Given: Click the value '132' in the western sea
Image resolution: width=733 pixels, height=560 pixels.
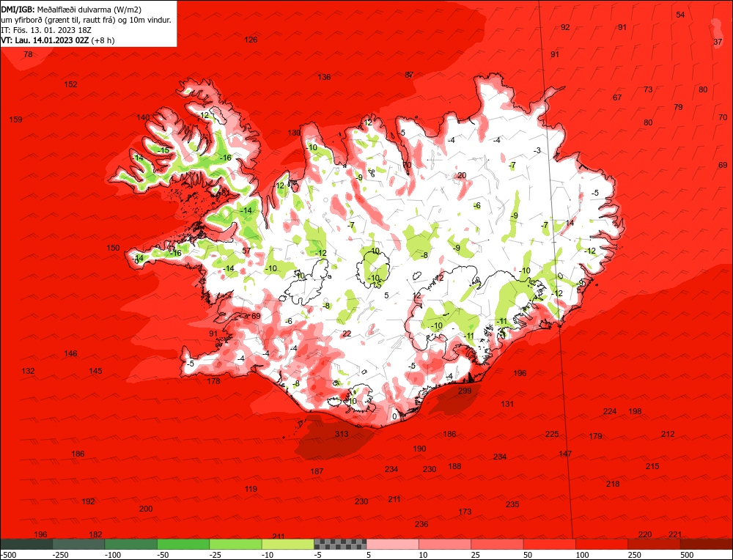Looking at the screenshot, I should click(28, 371).
